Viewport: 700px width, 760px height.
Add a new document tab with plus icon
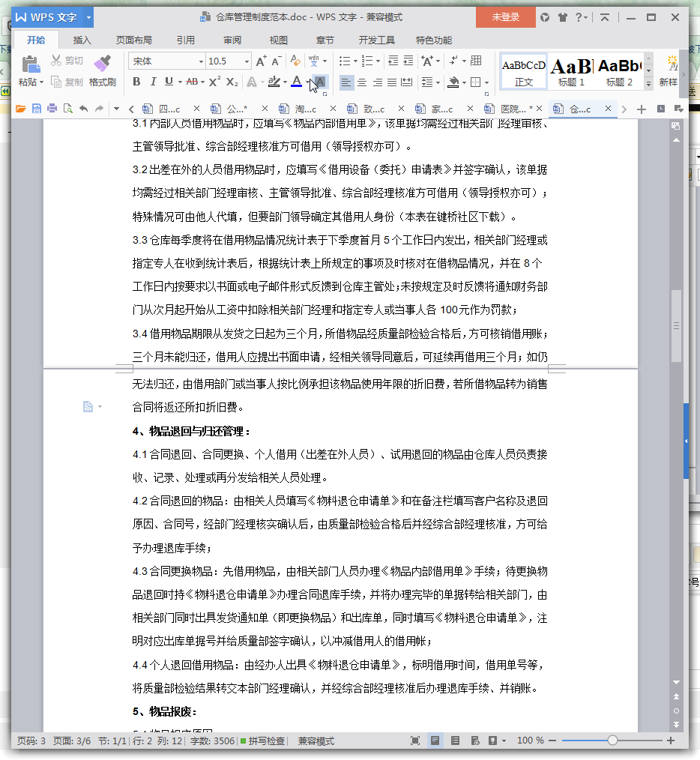(642, 109)
